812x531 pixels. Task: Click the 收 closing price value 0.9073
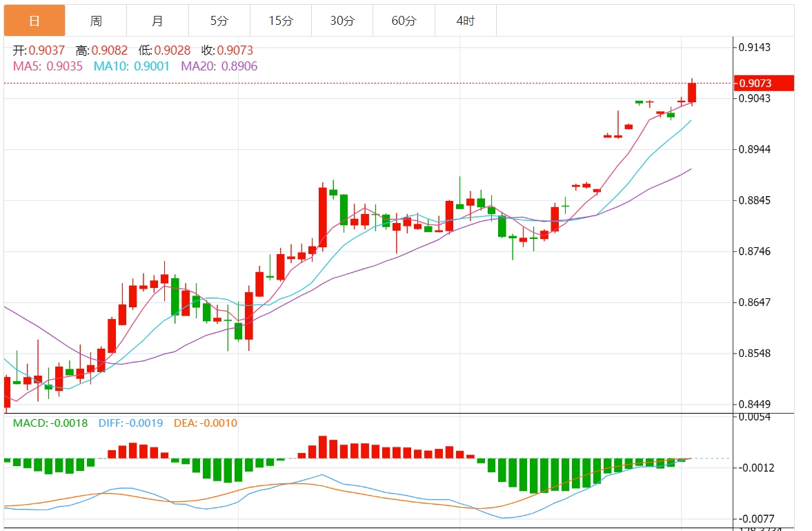[237, 50]
